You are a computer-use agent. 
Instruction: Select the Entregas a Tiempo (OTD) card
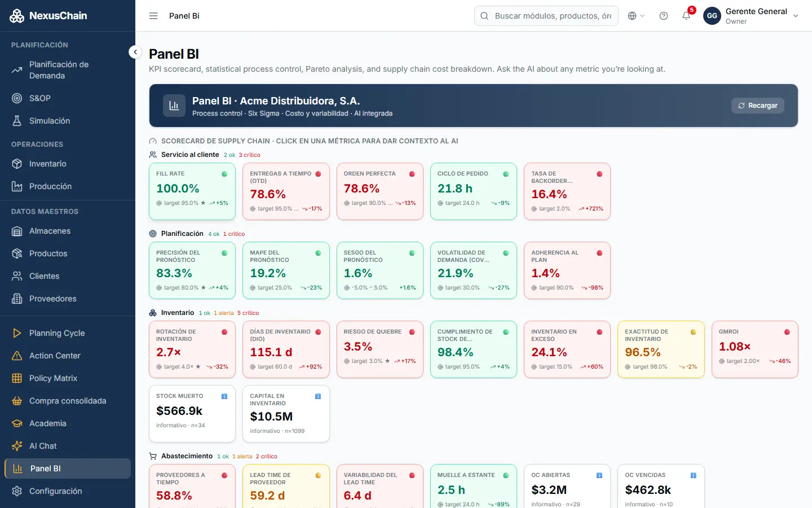[x=286, y=191]
